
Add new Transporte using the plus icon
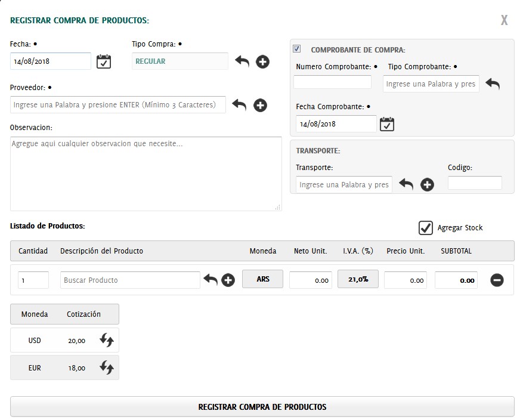tap(427, 185)
